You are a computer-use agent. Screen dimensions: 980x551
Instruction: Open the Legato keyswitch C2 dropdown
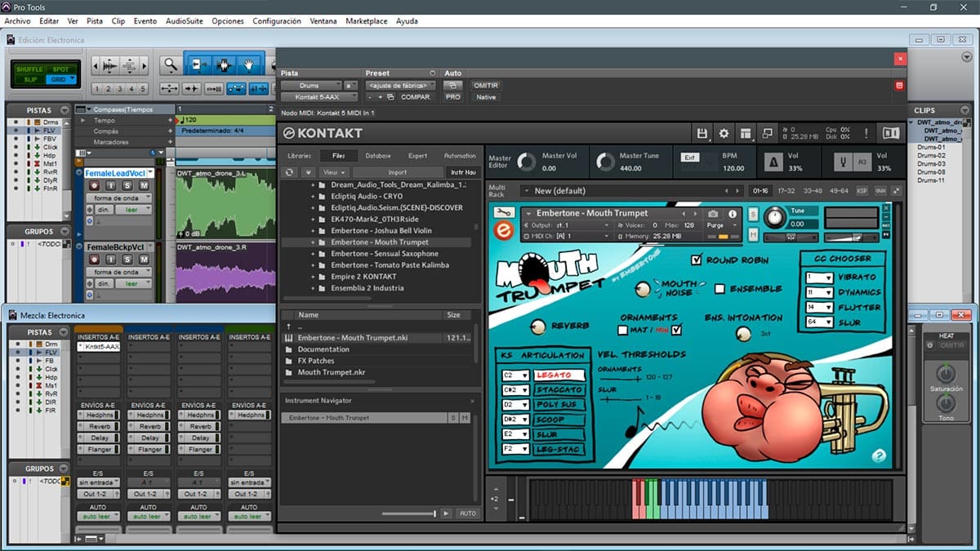(x=515, y=375)
